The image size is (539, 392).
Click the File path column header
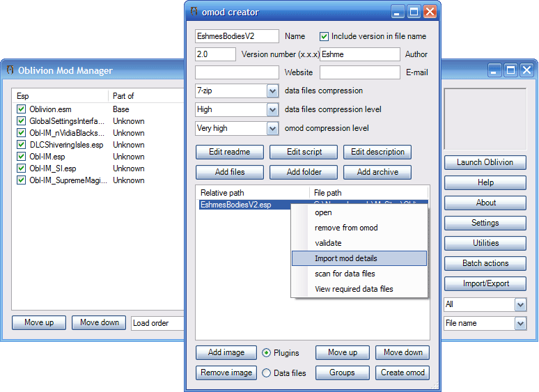[369, 193]
